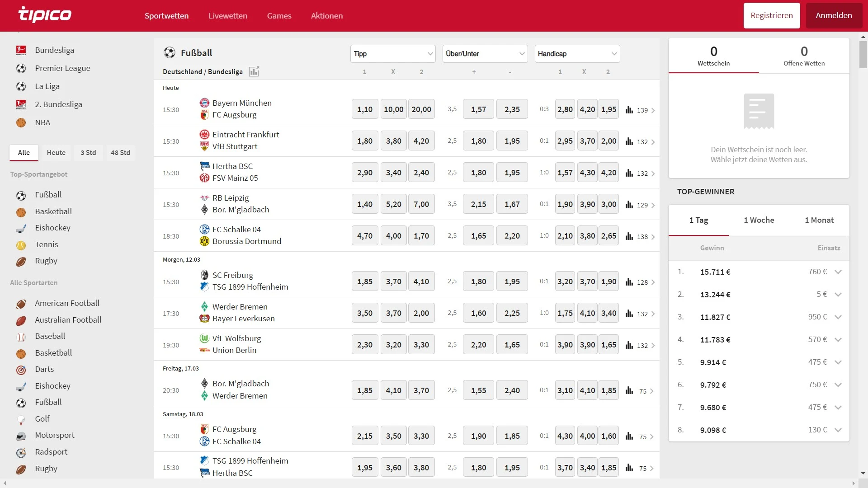Viewport: 868px width, 488px height.
Task: Open the Handicap dropdown selector
Action: point(577,54)
